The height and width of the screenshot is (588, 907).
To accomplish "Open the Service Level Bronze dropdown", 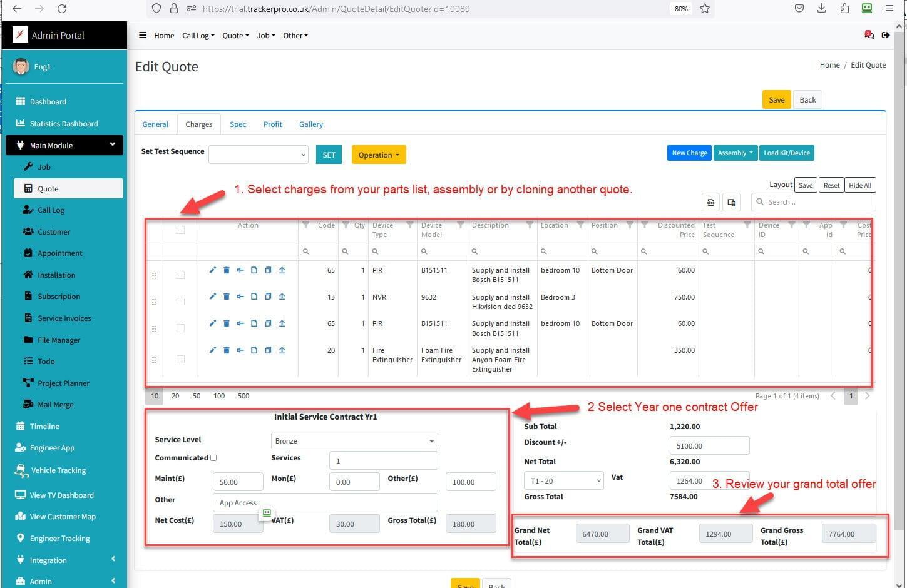I will [354, 441].
